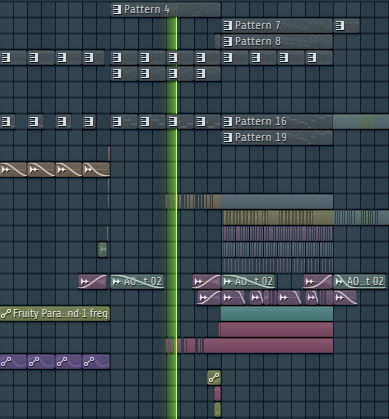Click the first brown fade-out automation clip

click(x=13, y=170)
